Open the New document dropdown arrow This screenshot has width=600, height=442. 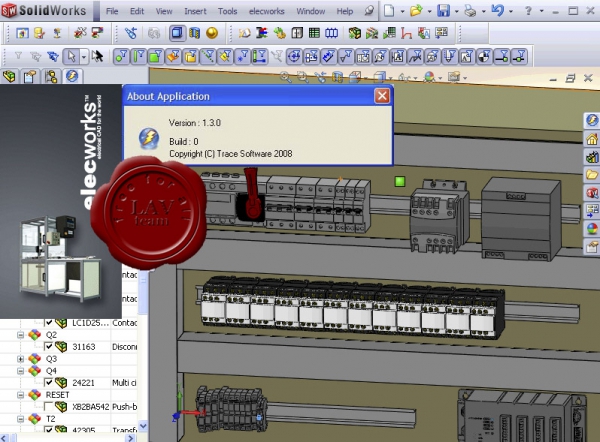(x=402, y=11)
